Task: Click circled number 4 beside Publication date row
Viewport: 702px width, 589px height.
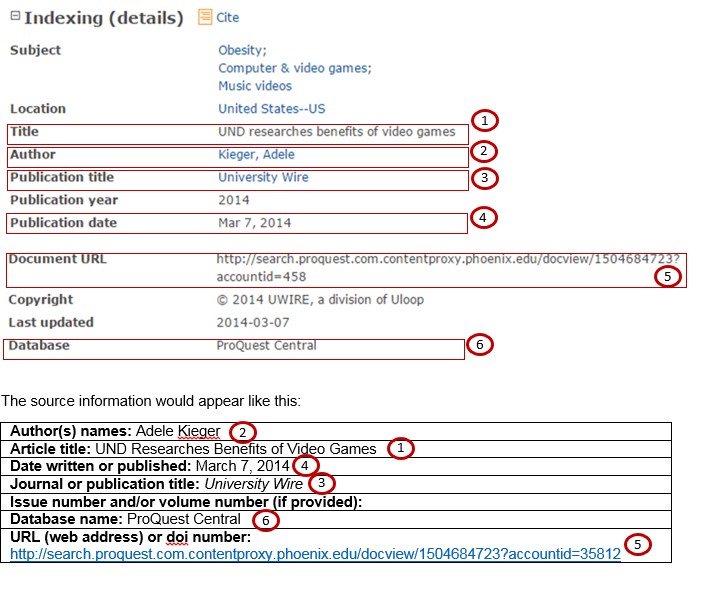Action: pyautogui.click(x=484, y=216)
